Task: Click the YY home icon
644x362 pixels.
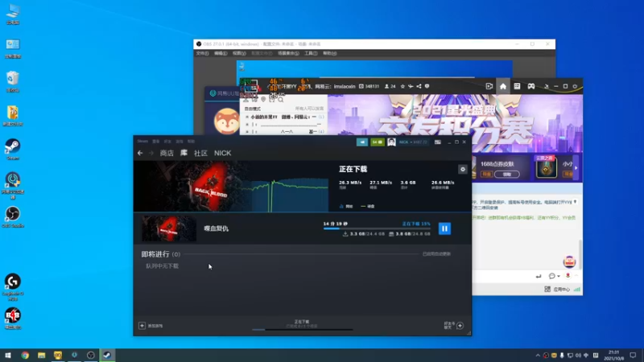Action: pos(502,86)
